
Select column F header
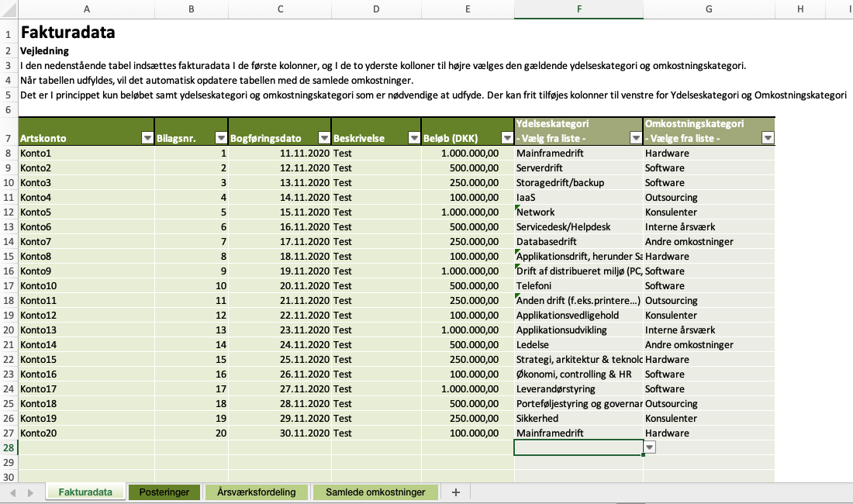(578, 9)
